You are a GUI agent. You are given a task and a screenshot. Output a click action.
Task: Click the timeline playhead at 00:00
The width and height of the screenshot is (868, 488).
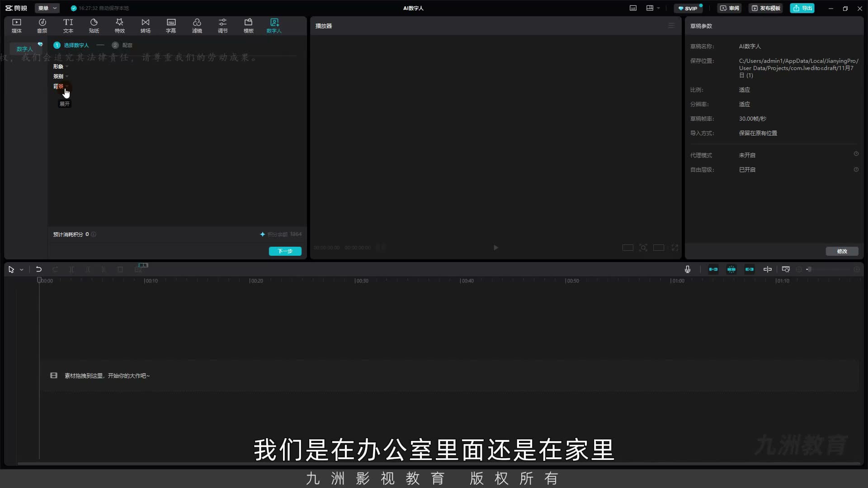[39, 281]
